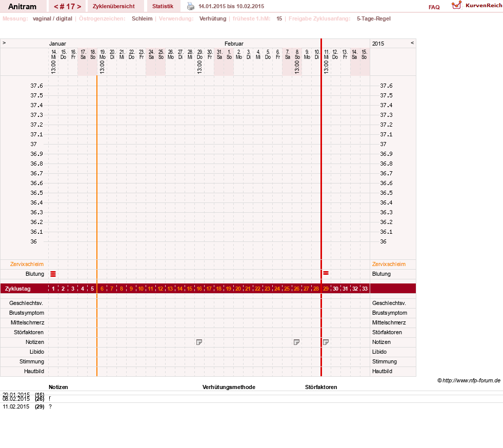503x448 pixels.
Task: Click the Januar month header
Action: click(x=57, y=44)
